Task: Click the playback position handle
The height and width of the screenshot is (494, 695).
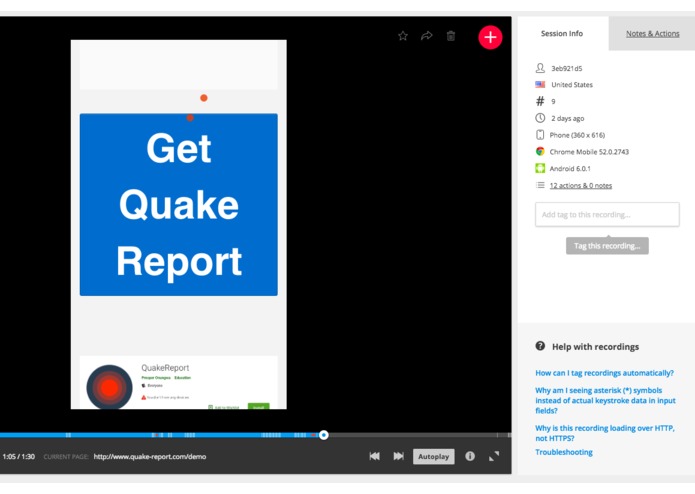Action: [x=324, y=435]
